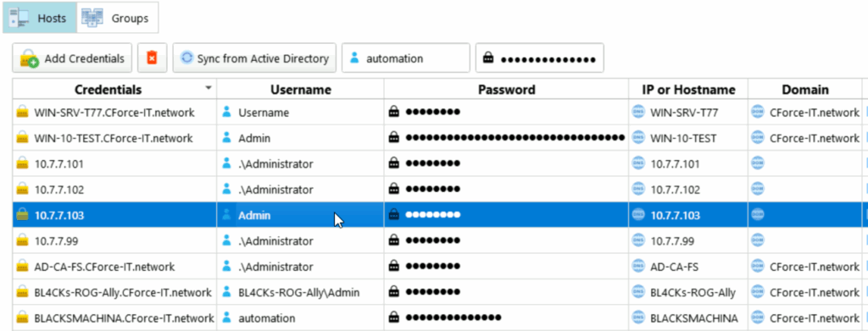
Task: Click the Add Credentials button
Action: [72, 58]
